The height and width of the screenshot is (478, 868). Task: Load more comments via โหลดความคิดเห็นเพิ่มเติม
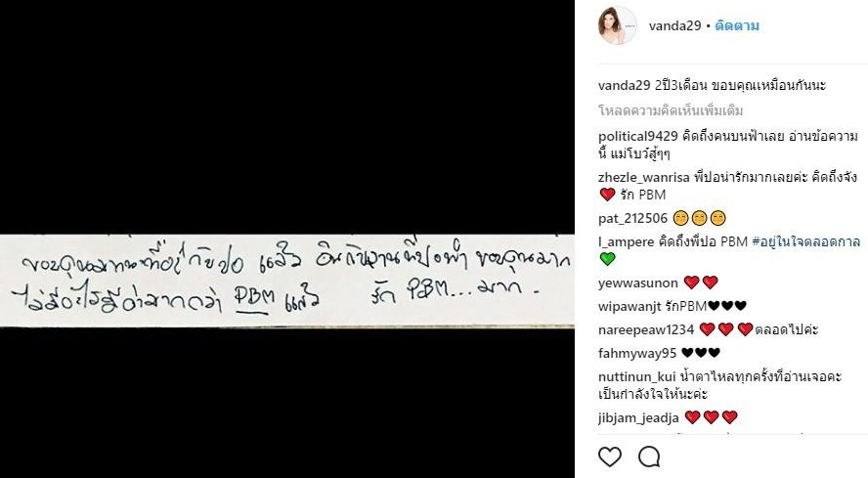tap(671, 110)
